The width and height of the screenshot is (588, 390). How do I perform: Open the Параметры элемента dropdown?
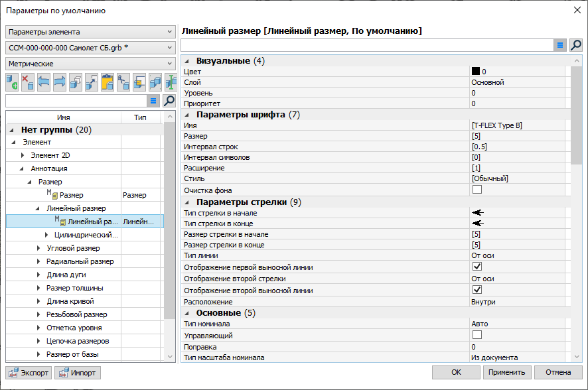[x=90, y=32]
